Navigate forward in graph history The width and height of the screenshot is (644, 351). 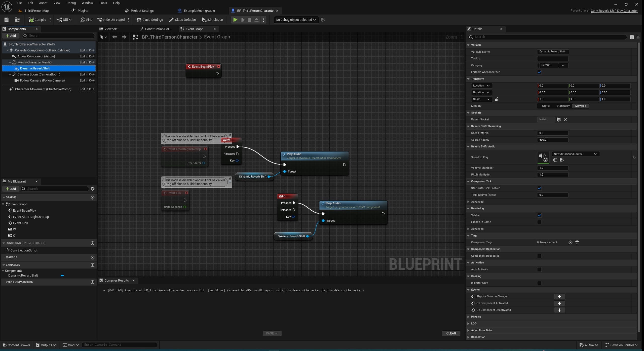124,37
